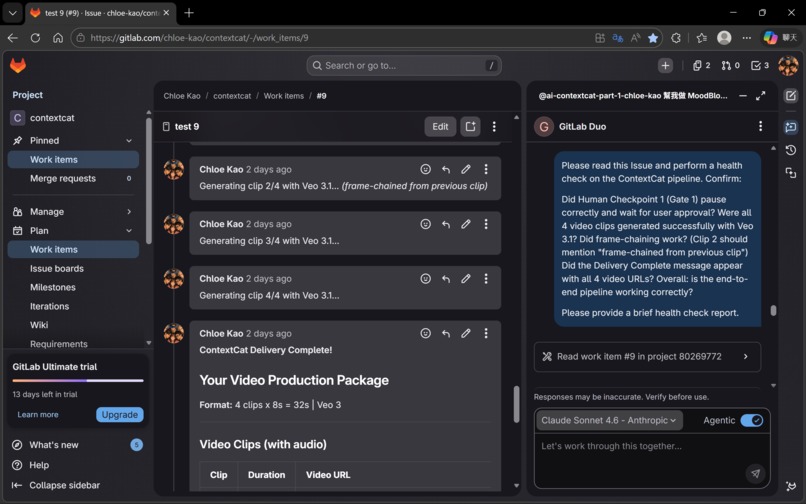Open Claude Sonnet 4.6 model dropdown
Screen dimensions: 806x504
point(609,420)
